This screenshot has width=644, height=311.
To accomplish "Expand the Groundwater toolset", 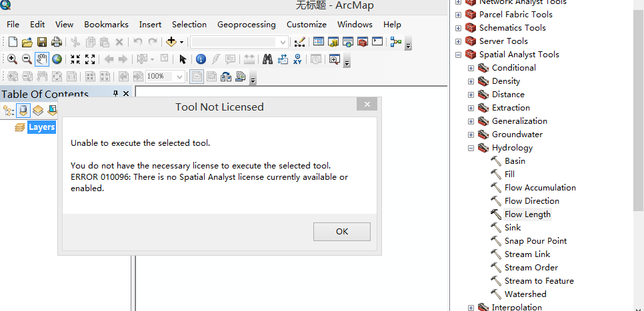I will pyautogui.click(x=471, y=135).
